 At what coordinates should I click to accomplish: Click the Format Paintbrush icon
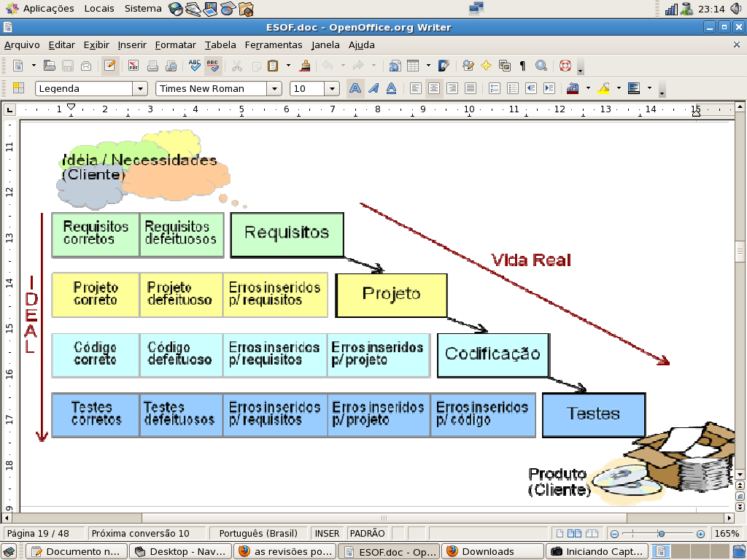pyautogui.click(x=306, y=66)
